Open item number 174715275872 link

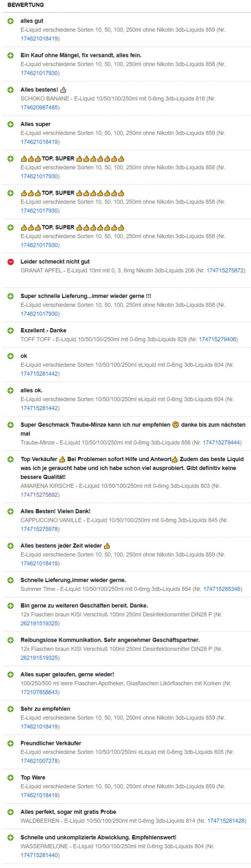click(225, 271)
